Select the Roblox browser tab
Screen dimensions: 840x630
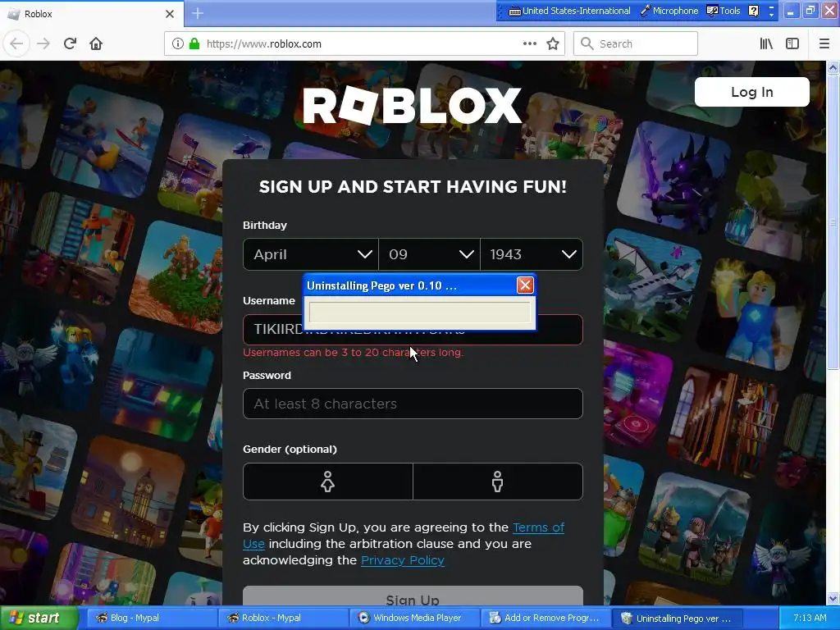pos(92,14)
